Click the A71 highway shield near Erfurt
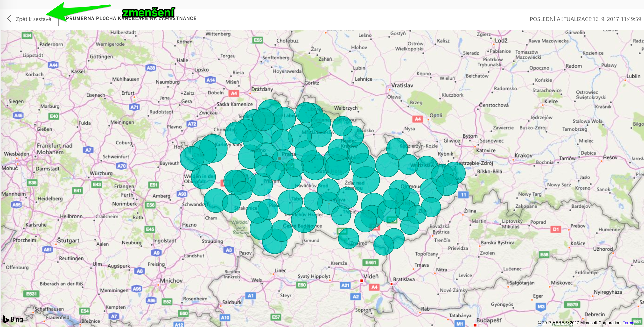The image size is (644, 327). coord(134,107)
